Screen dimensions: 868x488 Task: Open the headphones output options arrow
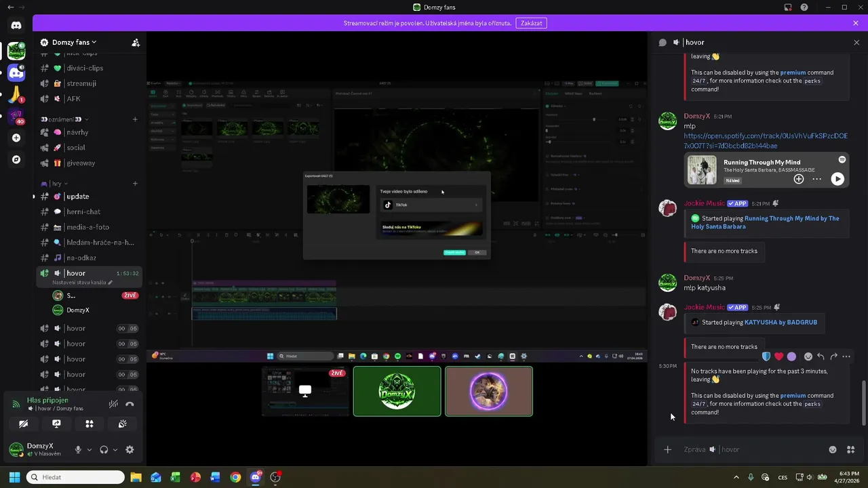[115, 449]
